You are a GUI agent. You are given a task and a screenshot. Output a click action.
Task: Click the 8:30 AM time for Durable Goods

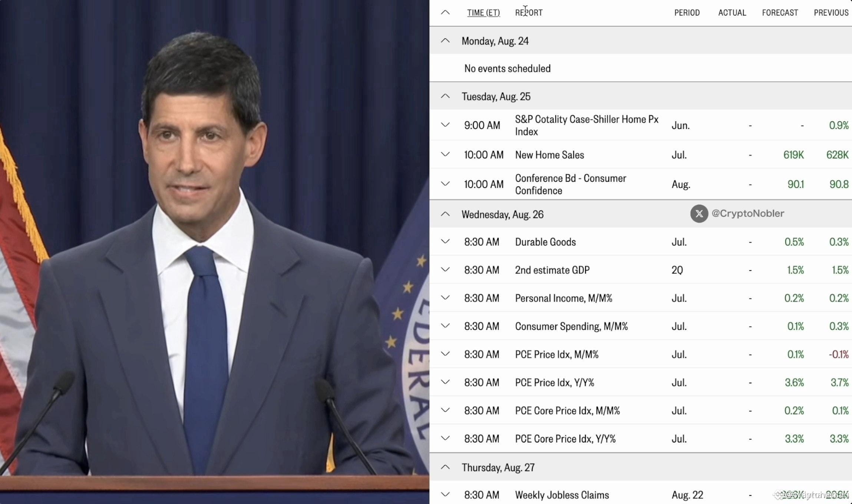point(482,242)
